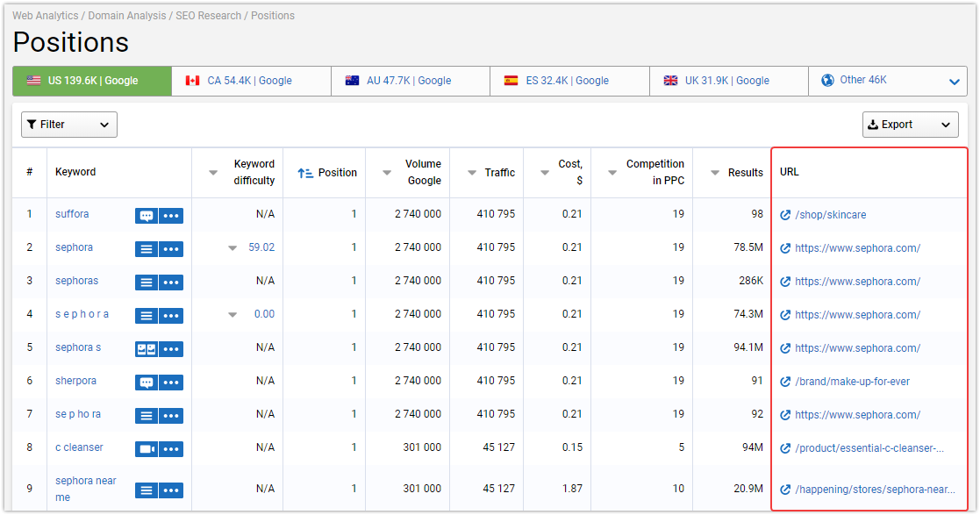Screen dimensions: 980x515
Task: Click the list icon for sephora near me
Action: tap(147, 490)
